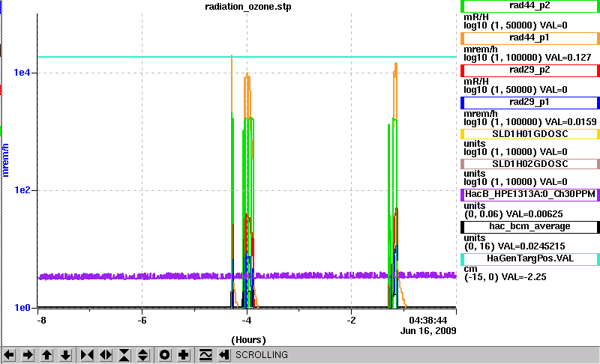Viewport: 600px width, 364px height.
Task: Click the -6 x-axis tick label
Action: (142, 320)
